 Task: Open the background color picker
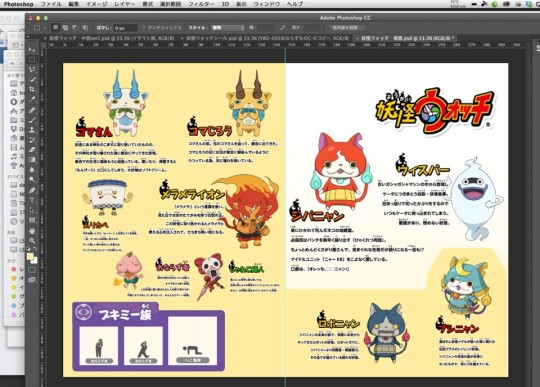click(x=34, y=260)
